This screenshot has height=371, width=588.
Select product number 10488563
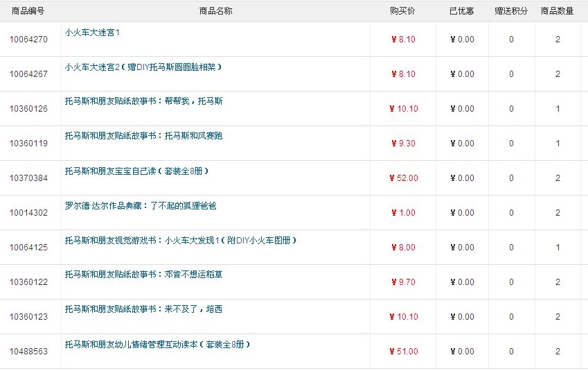tap(28, 352)
